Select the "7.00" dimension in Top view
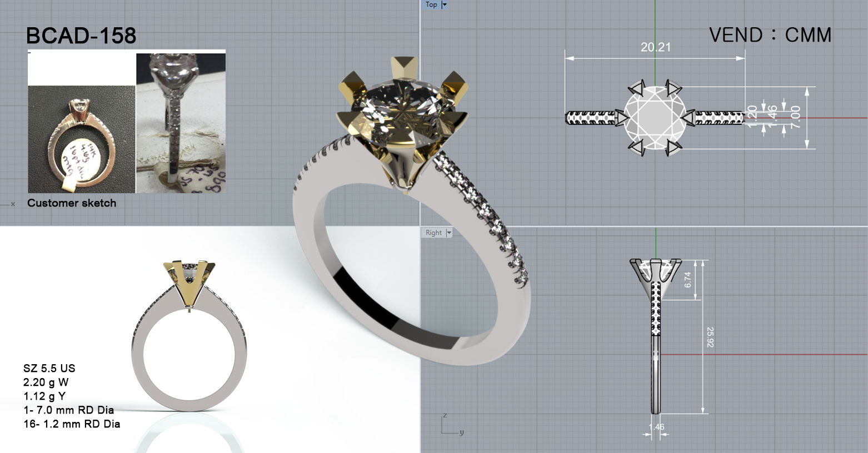The height and width of the screenshot is (453, 868). click(x=795, y=117)
